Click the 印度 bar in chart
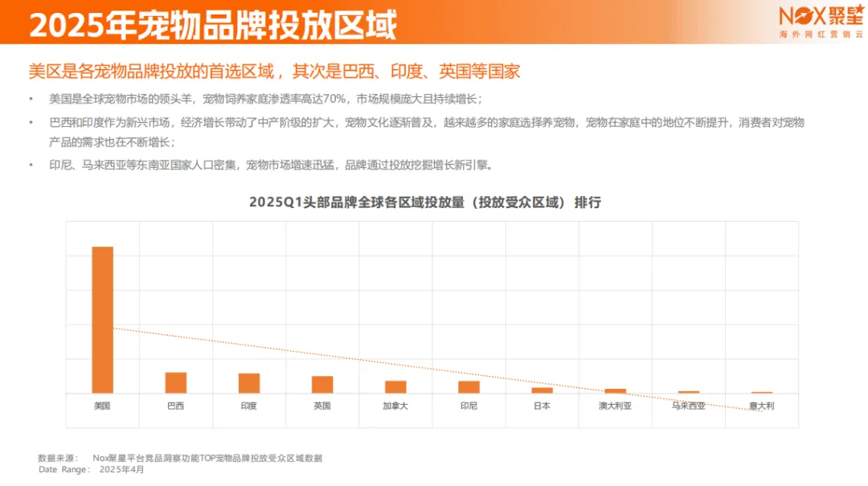 (249, 384)
